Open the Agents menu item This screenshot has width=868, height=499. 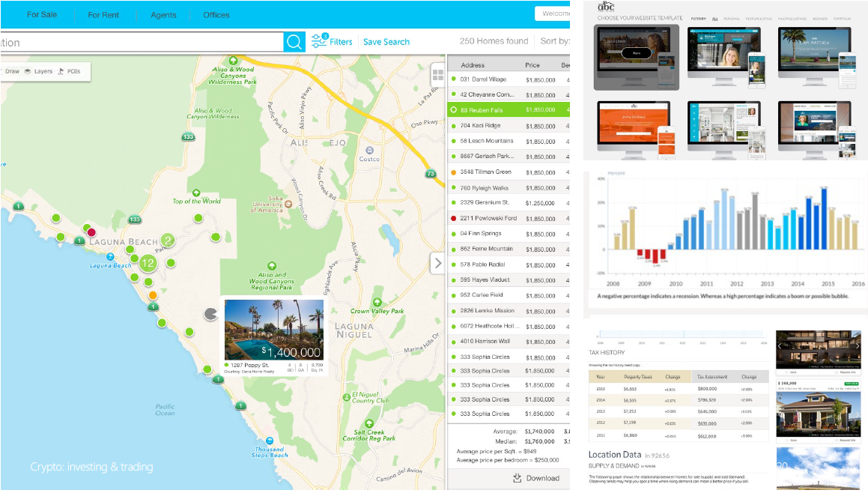pos(163,15)
